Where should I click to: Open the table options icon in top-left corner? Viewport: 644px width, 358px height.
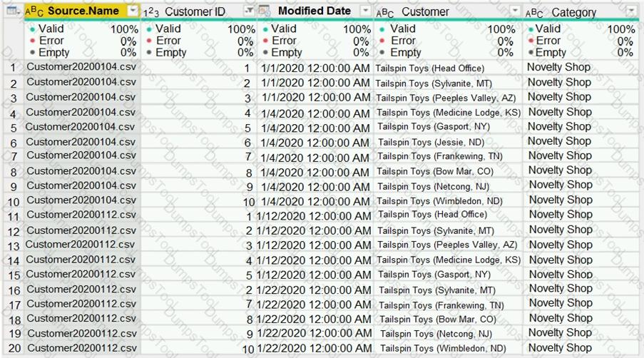point(12,11)
